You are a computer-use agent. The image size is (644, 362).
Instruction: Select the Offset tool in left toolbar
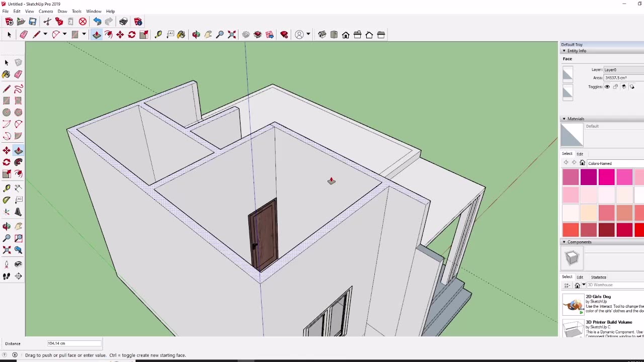tap(18, 174)
